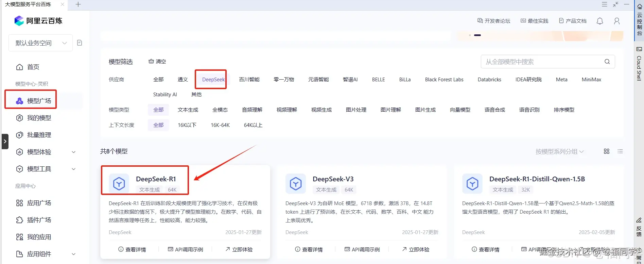Open the Cloud Shell side panel

(639, 64)
